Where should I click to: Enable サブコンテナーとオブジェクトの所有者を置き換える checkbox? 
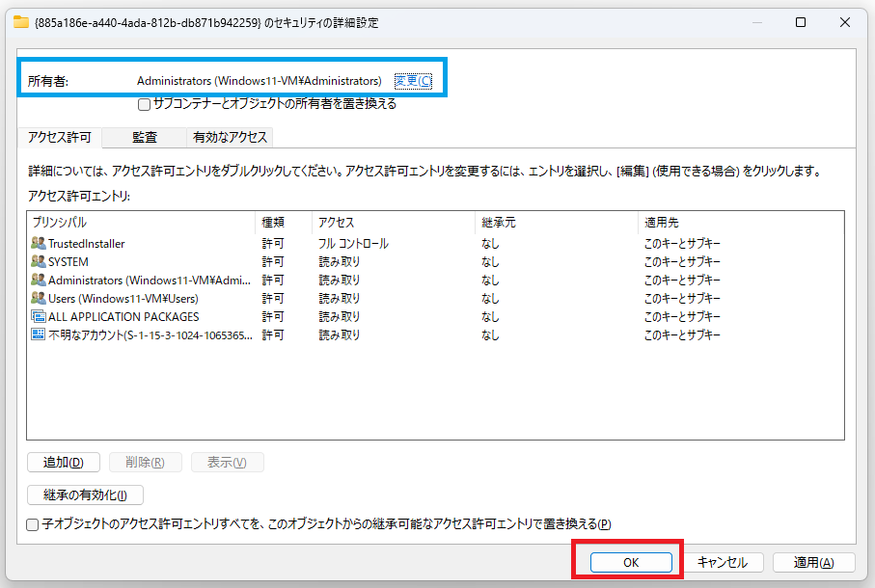144,104
